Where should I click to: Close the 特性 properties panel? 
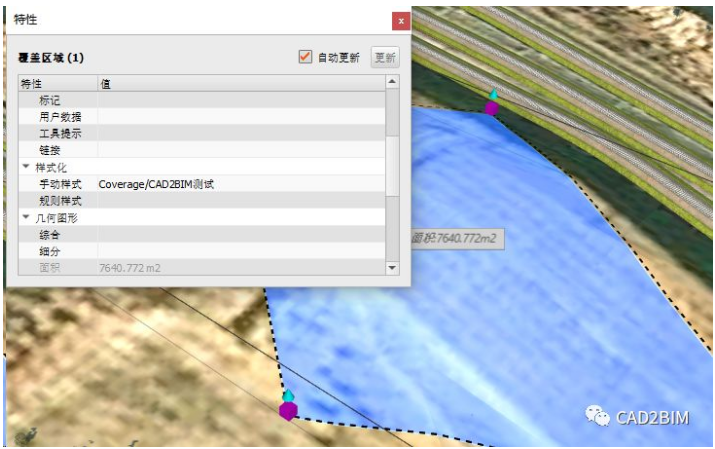(x=400, y=20)
